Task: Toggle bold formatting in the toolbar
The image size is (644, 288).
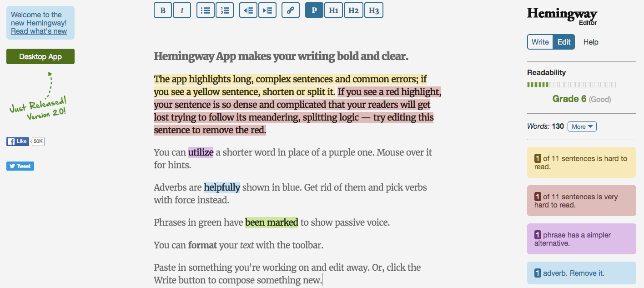Action: (163, 10)
